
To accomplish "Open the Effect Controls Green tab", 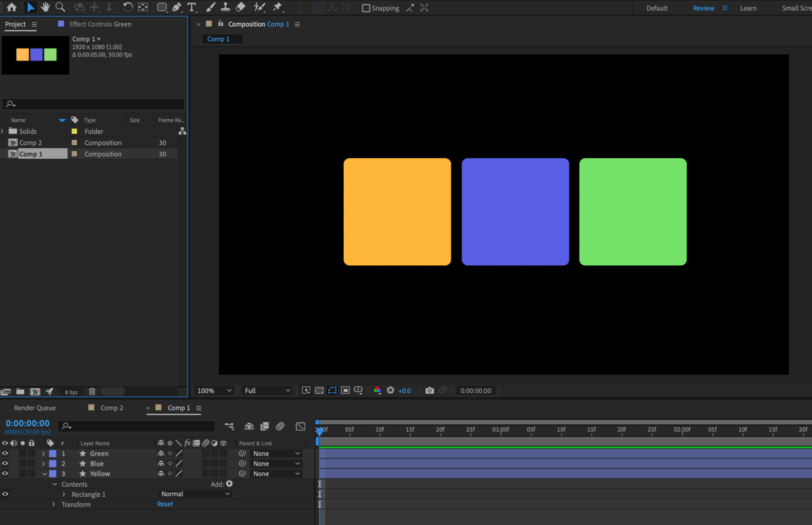I will [x=100, y=24].
